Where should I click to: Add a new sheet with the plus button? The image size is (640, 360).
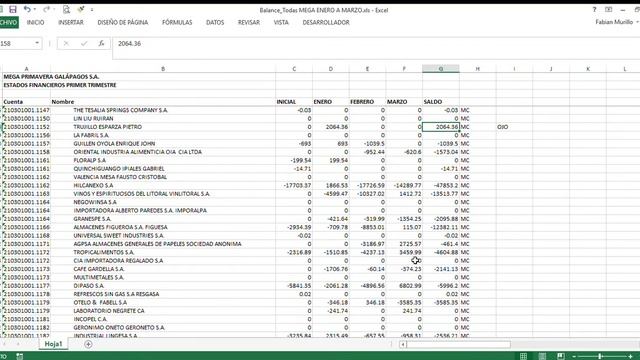88,344
